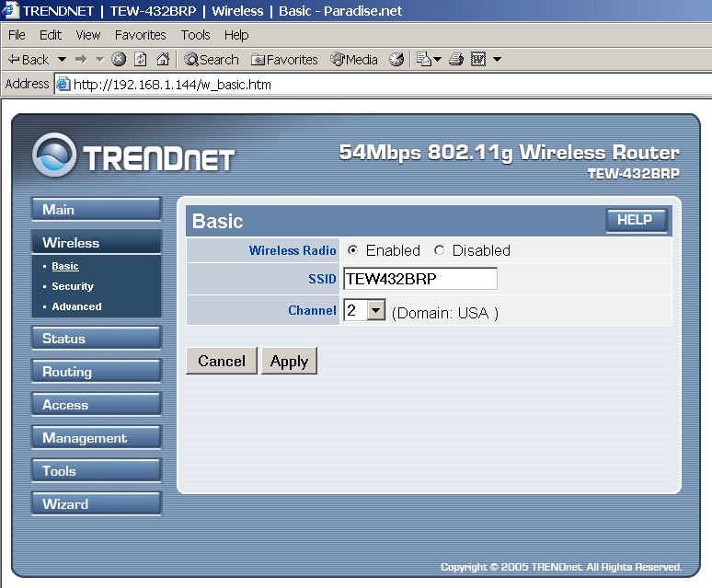Click the page icon in the address bar
Image resolution: width=712 pixels, height=588 pixels.
point(63,84)
